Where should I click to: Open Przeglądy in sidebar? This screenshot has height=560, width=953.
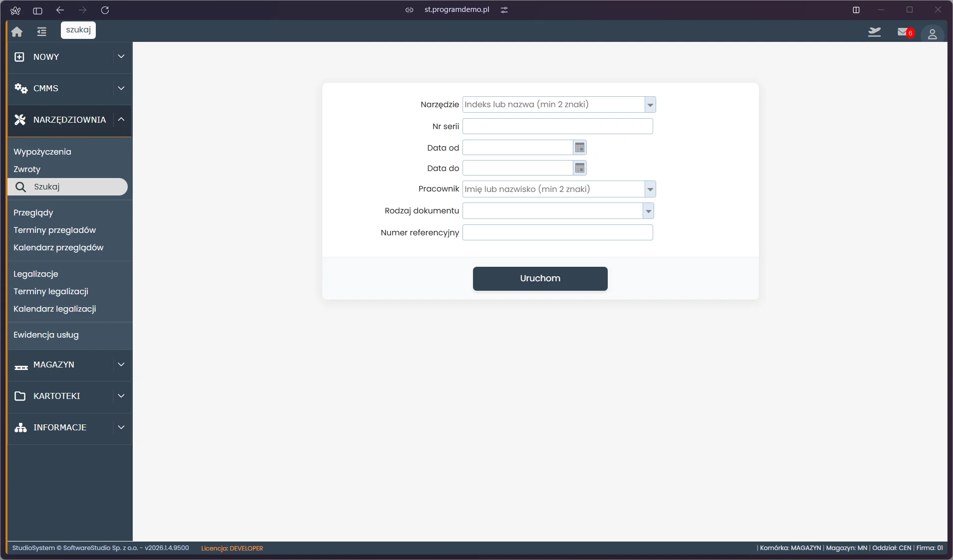click(33, 212)
